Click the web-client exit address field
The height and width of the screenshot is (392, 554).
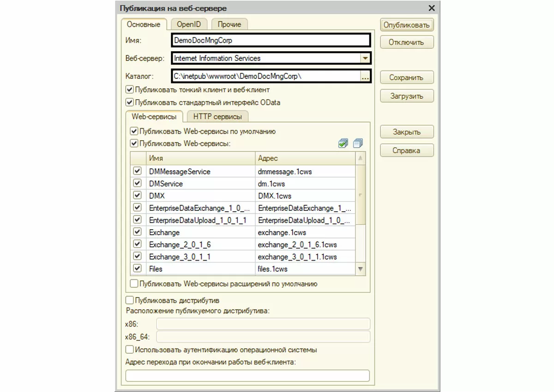click(247, 376)
